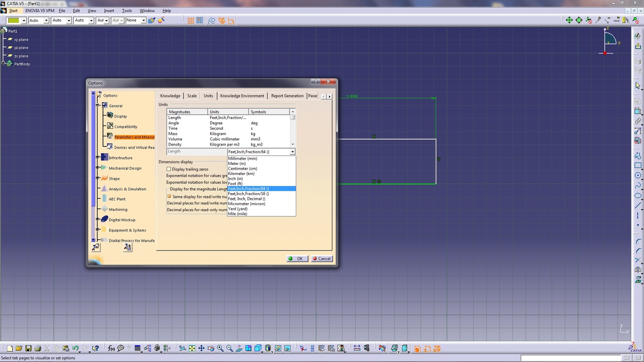Click the Magnitudes column header

187,112
